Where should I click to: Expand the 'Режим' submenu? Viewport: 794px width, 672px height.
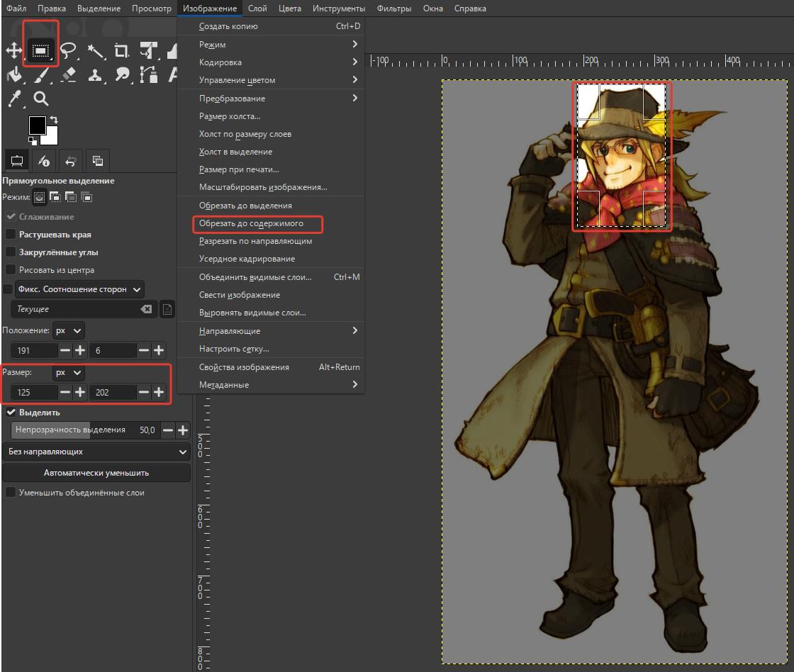click(271, 45)
